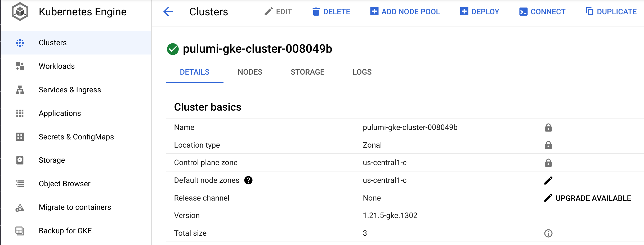This screenshot has width=644, height=245.
Task: Click the CONNECT button label
Action: [x=548, y=12]
